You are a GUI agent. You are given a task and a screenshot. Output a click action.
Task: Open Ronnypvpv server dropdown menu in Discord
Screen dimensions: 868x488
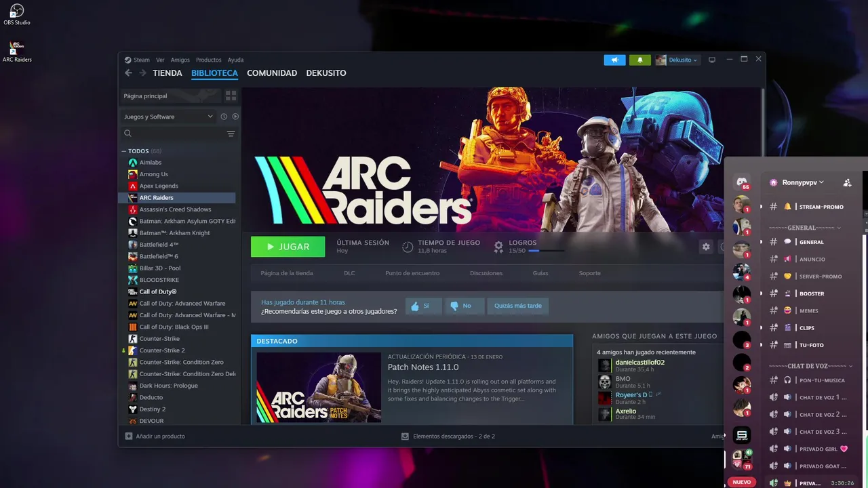[803, 182]
